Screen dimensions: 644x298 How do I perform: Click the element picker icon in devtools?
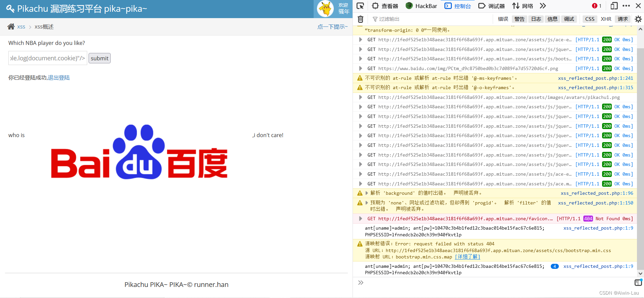(360, 6)
